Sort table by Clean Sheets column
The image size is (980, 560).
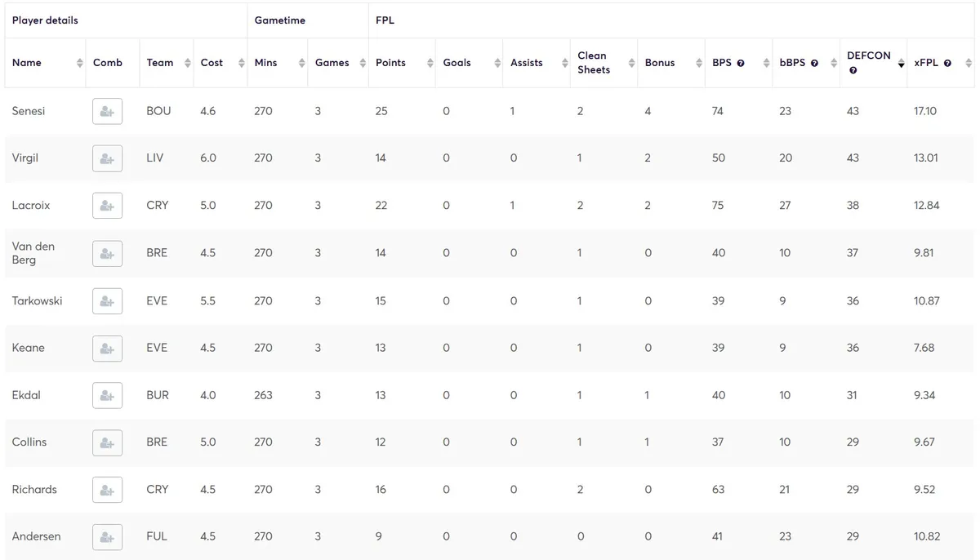point(631,63)
